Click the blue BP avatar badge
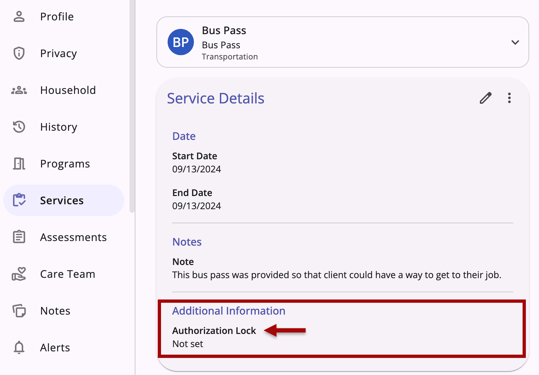The image size is (539, 375). click(180, 42)
